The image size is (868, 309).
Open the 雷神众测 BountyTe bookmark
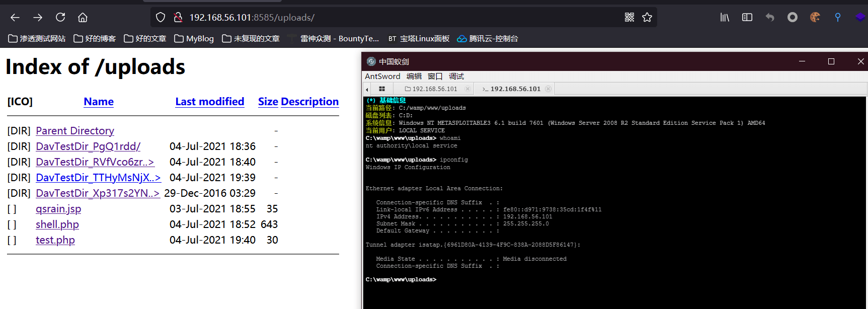(333, 39)
